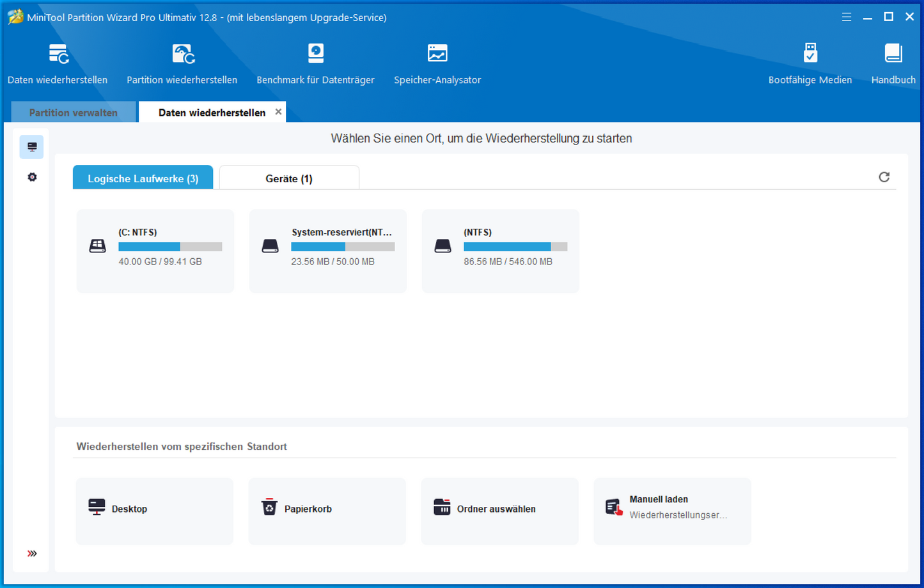The width and height of the screenshot is (924, 588).
Task: Select System-reserviert partition card
Action: click(328, 251)
